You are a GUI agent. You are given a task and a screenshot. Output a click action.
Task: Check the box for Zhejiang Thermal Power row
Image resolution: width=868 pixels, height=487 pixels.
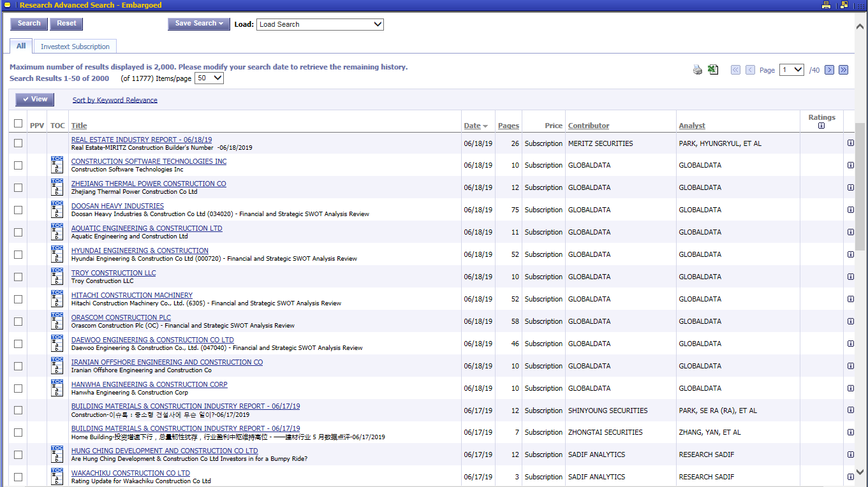pyautogui.click(x=18, y=187)
